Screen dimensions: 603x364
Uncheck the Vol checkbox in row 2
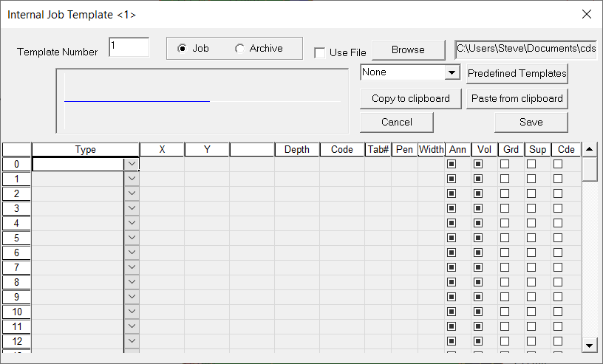coord(478,193)
